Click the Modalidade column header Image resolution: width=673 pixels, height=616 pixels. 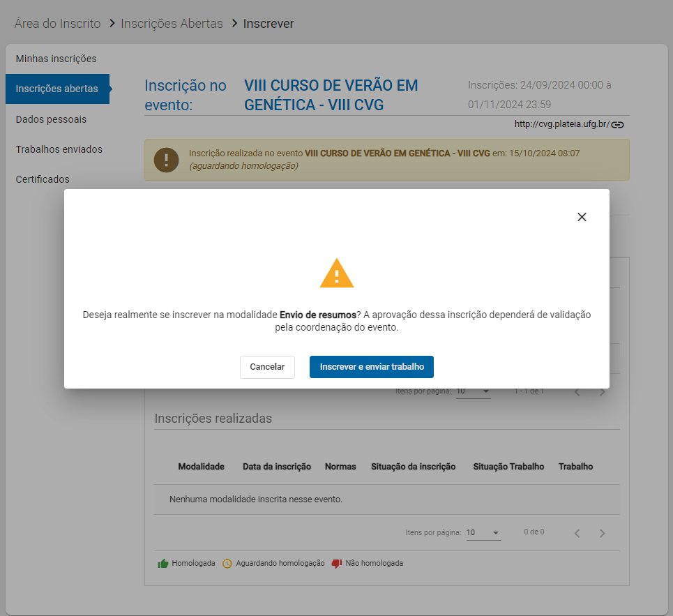click(x=202, y=467)
